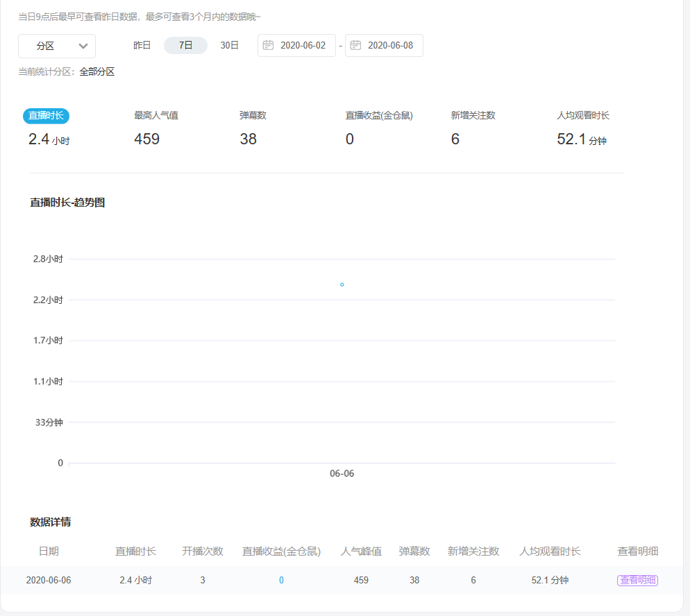Click the chevron arrow in 分区 dropdown

click(83, 46)
